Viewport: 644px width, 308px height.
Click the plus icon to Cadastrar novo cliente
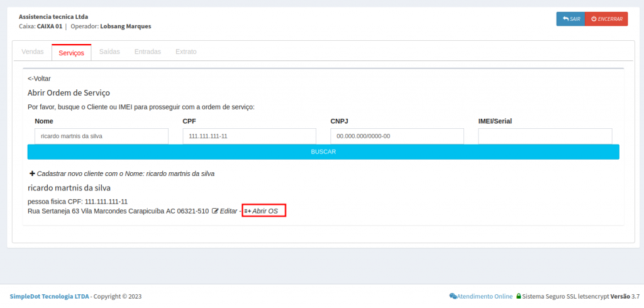click(32, 173)
